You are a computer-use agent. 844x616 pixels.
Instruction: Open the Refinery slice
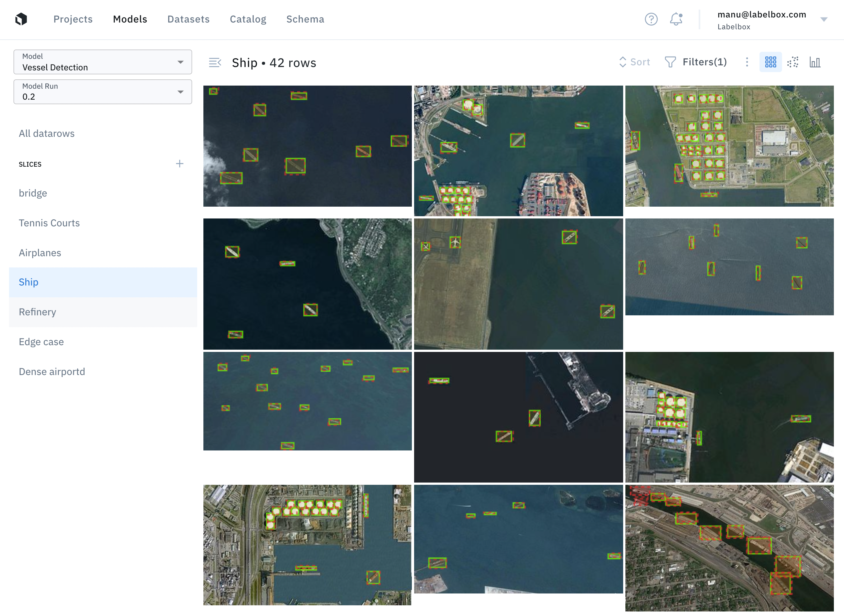click(x=37, y=312)
